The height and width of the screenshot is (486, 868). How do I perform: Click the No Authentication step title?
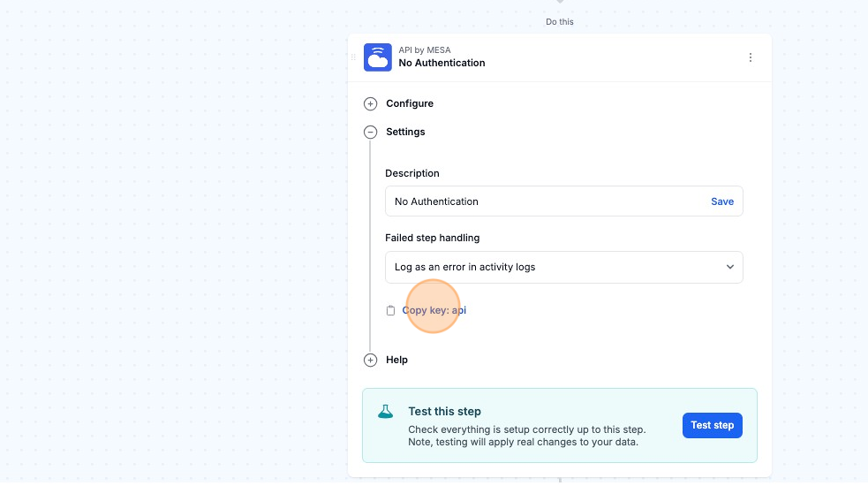(442, 64)
